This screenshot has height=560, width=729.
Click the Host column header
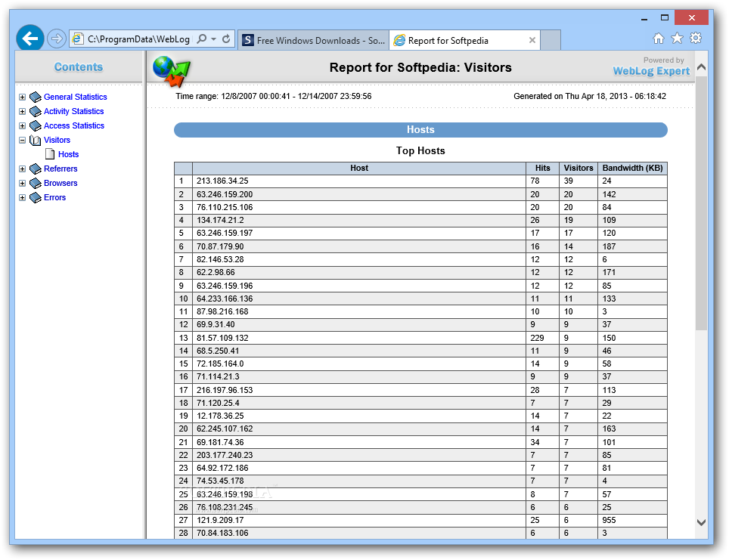coord(359,169)
